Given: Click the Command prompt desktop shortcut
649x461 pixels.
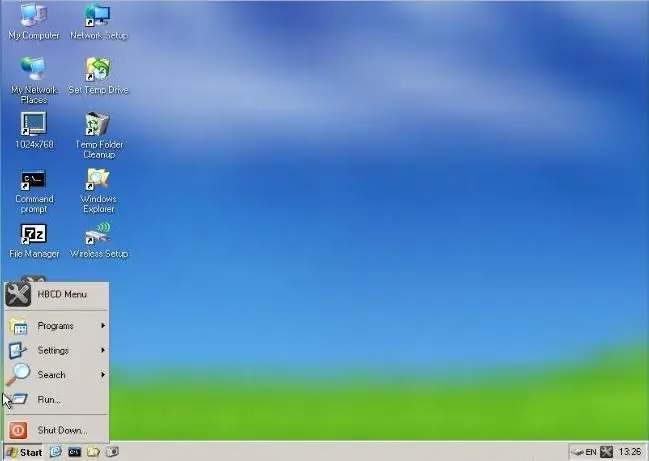Looking at the screenshot, I should [34, 191].
